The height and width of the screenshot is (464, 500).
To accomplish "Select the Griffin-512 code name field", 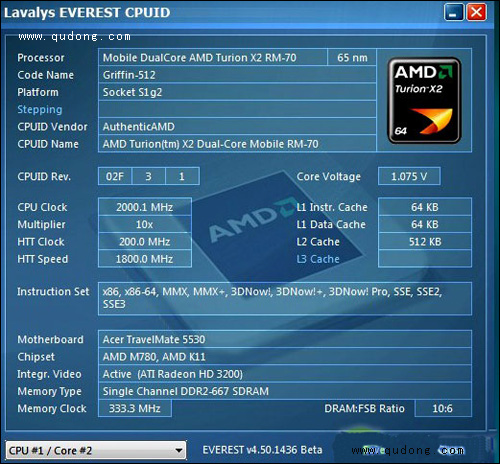I will click(x=237, y=75).
